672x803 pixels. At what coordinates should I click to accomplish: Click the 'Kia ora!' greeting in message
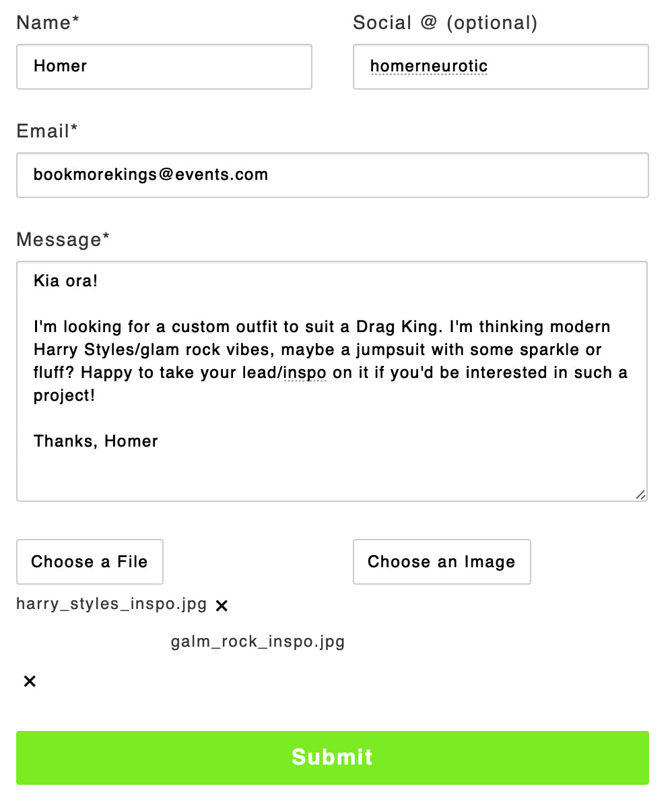(65, 281)
